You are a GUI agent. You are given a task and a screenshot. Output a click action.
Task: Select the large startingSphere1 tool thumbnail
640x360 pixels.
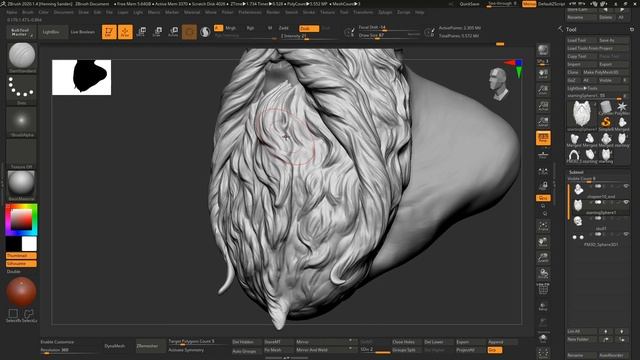(581, 115)
